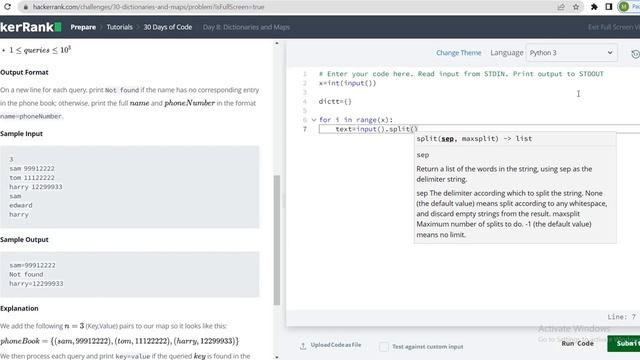
Task: Click the problem pane vertical scrollbar thumb
Action: [276, 240]
